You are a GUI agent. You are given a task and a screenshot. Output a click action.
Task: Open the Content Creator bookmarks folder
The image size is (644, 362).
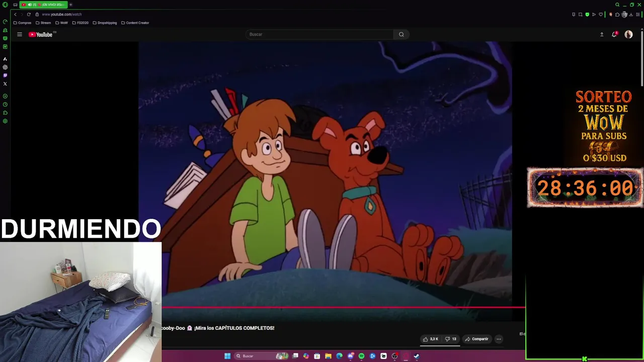135,23
